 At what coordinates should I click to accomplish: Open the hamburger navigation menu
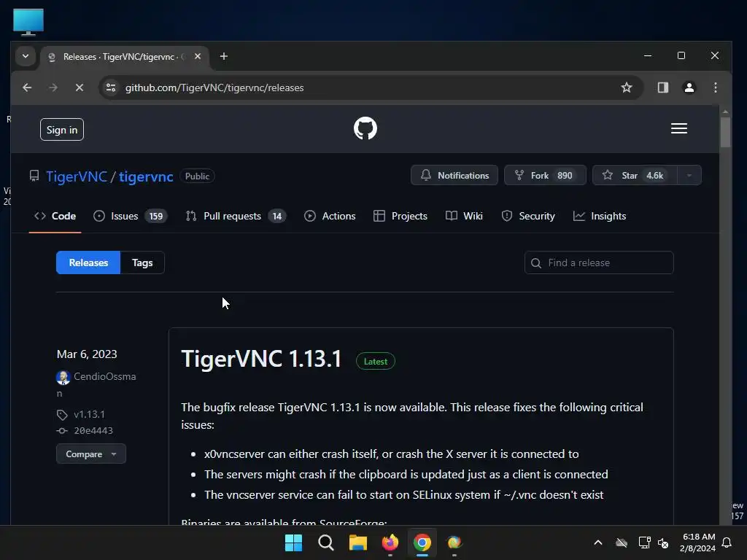coord(679,128)
